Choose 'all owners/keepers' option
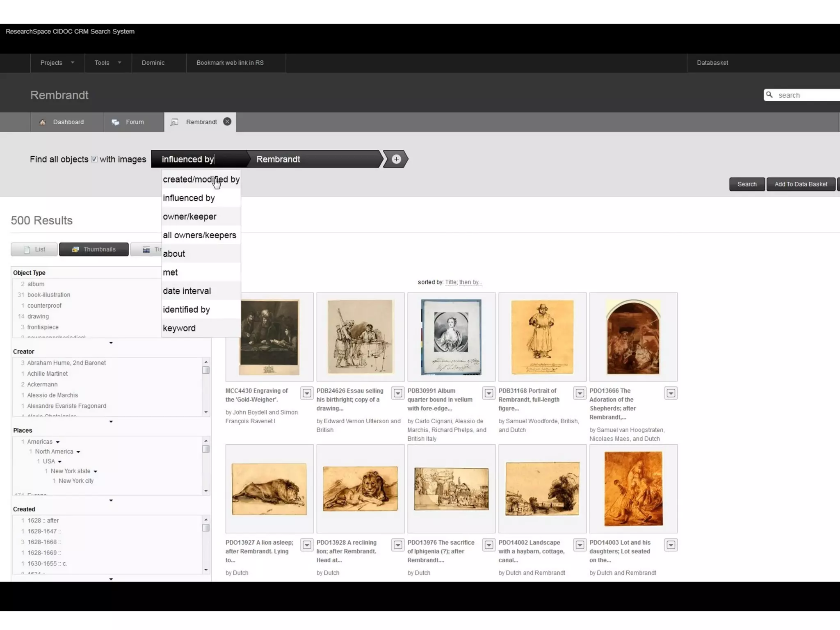 tap(201, 235)
